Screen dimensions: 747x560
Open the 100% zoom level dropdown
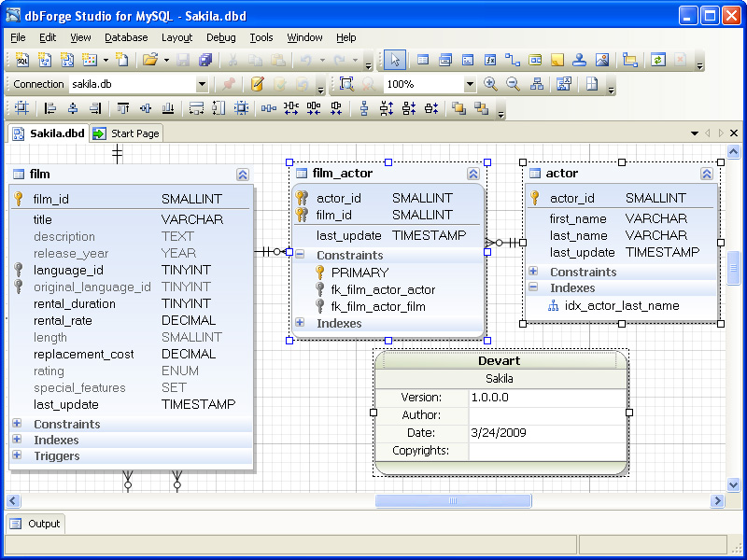470,84
